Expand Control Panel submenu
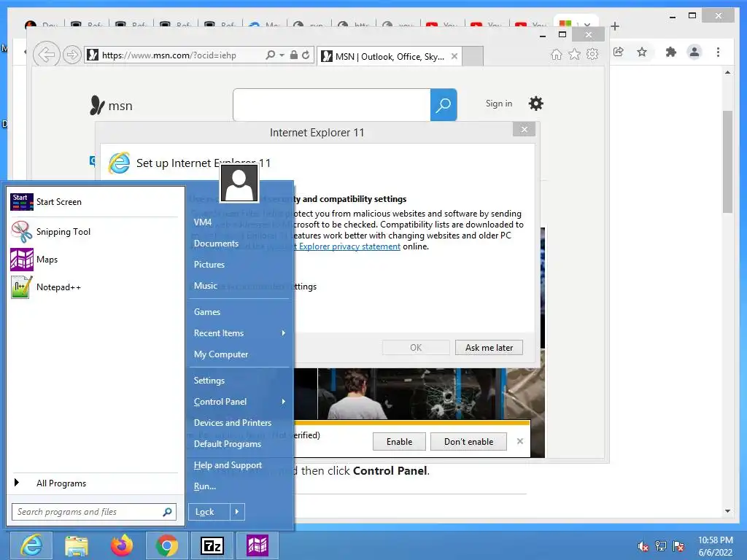747x560 pixels. click(284, 402)
